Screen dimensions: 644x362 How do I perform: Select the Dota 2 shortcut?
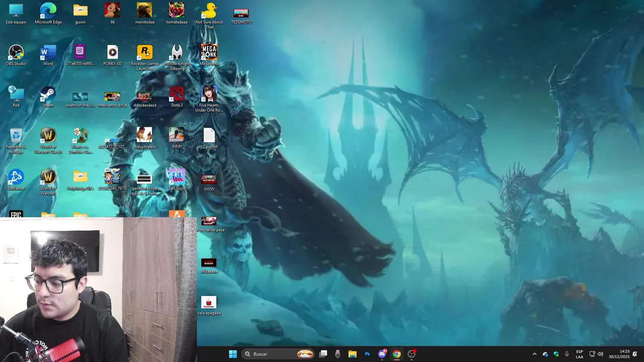[177, 97]
